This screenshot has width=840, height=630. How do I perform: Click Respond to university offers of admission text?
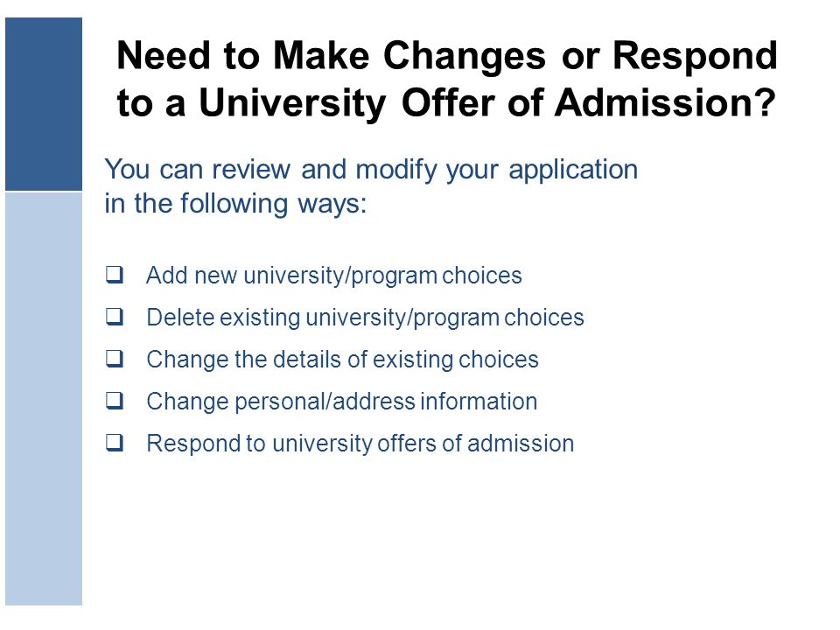(x=360, y=444)
